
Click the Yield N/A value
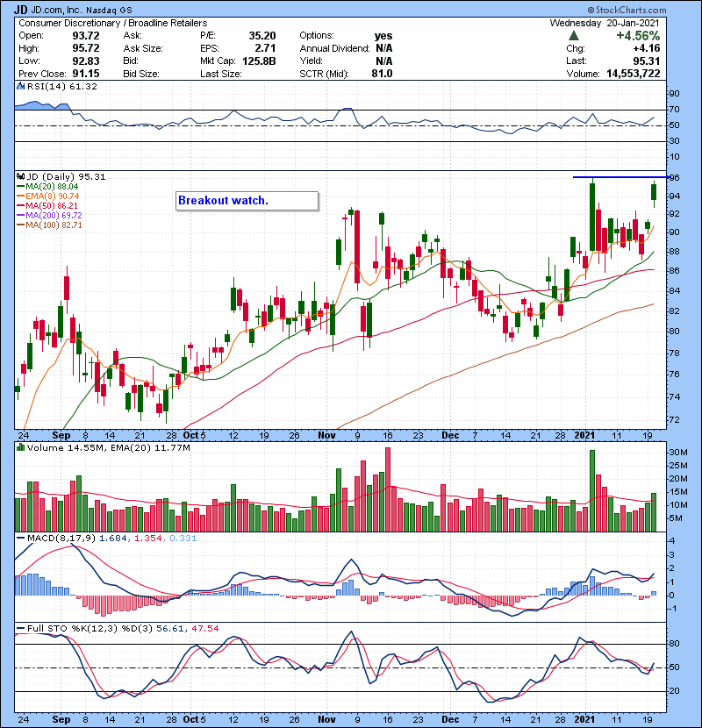(383, 61)
